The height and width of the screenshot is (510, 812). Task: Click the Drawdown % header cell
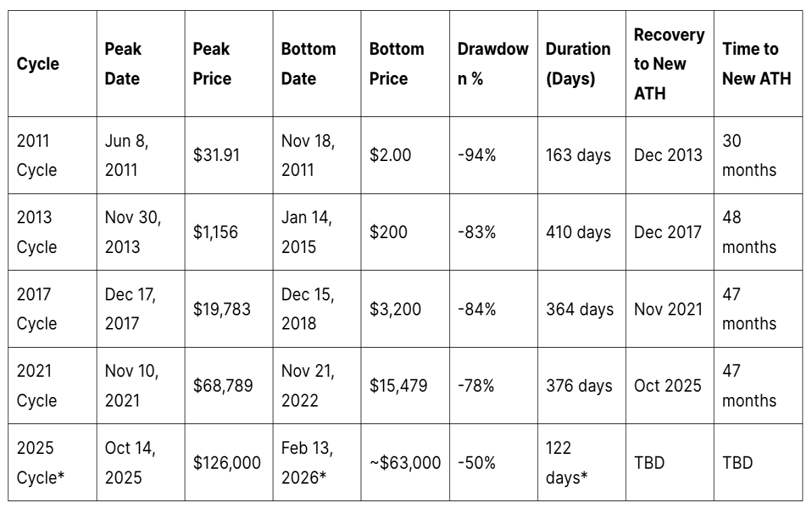tap(493, 64)
